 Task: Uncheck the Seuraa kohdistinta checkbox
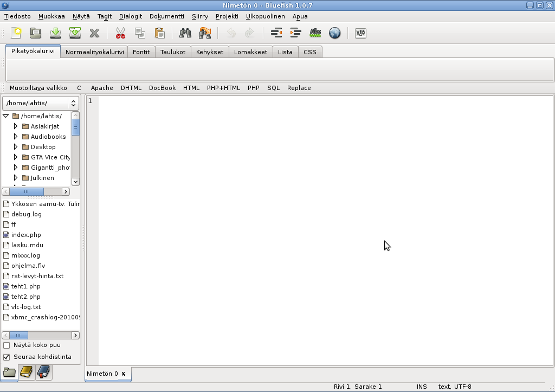tap(7, 357)
